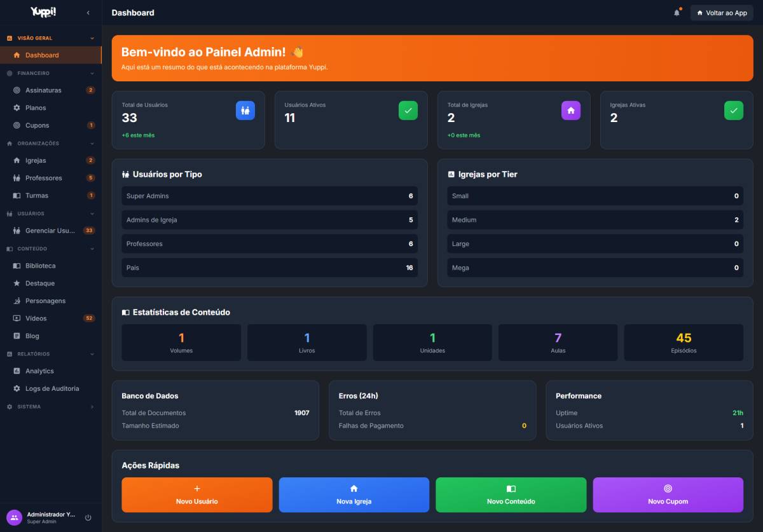Click the Videos play icon in sidebar
Screen dimensions: 763x532
pyautogui.click(x=17, y=318)
